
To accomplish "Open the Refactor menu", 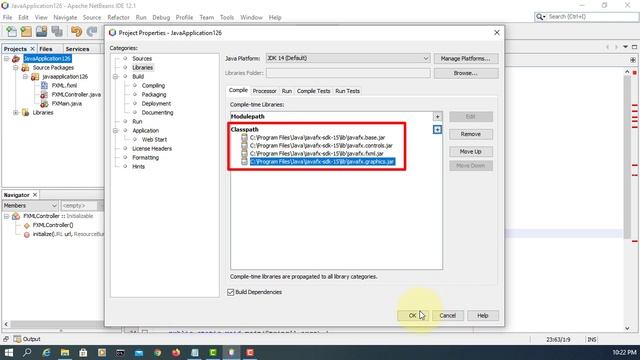I will tap(118, 18).
